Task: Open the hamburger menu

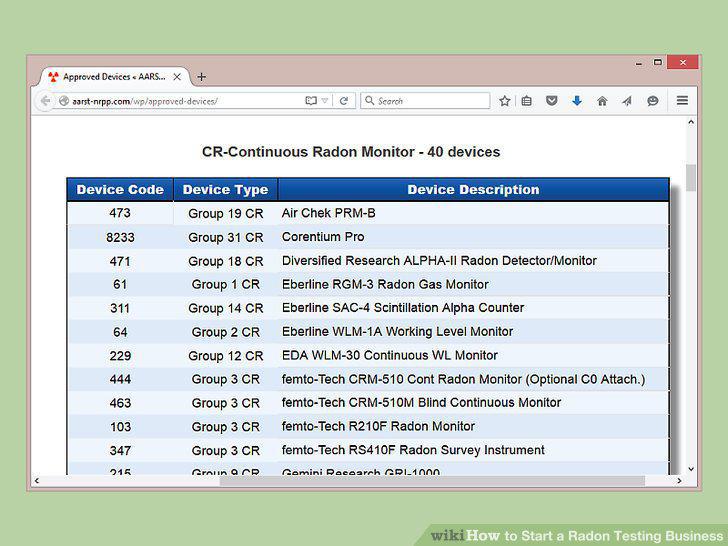Action: [x=682, y=100]
